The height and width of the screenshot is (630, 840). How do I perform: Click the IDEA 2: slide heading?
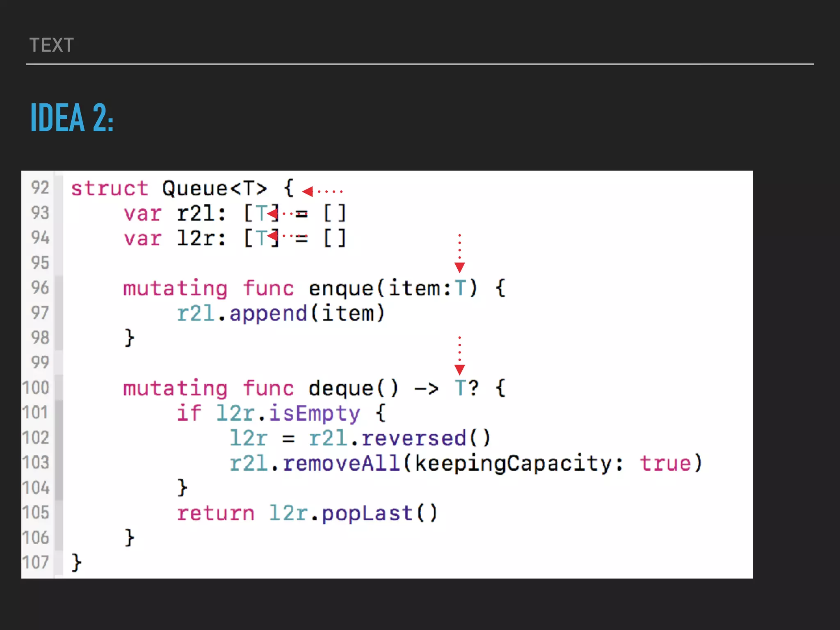tap(72, 118)
